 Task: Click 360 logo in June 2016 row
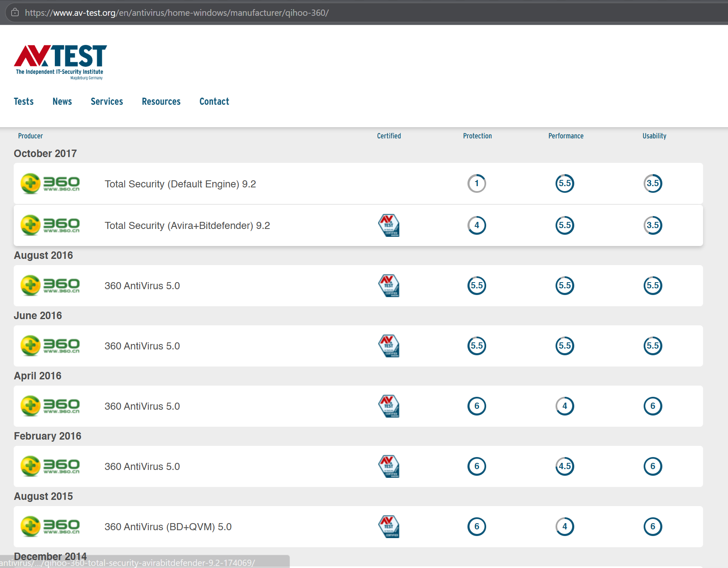coord(50,346)
